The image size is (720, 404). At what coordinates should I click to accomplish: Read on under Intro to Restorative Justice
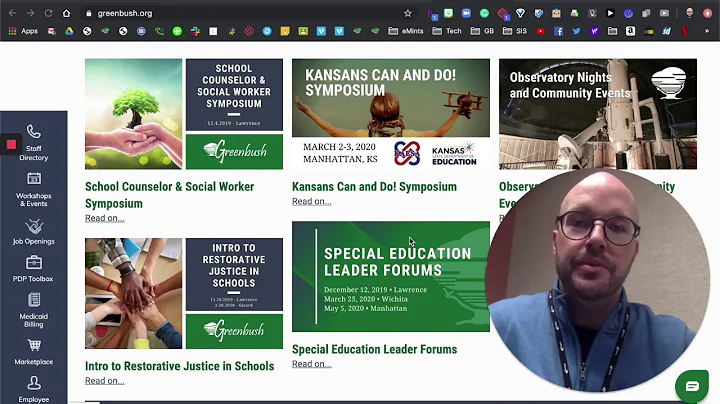(x=105, y=381)
